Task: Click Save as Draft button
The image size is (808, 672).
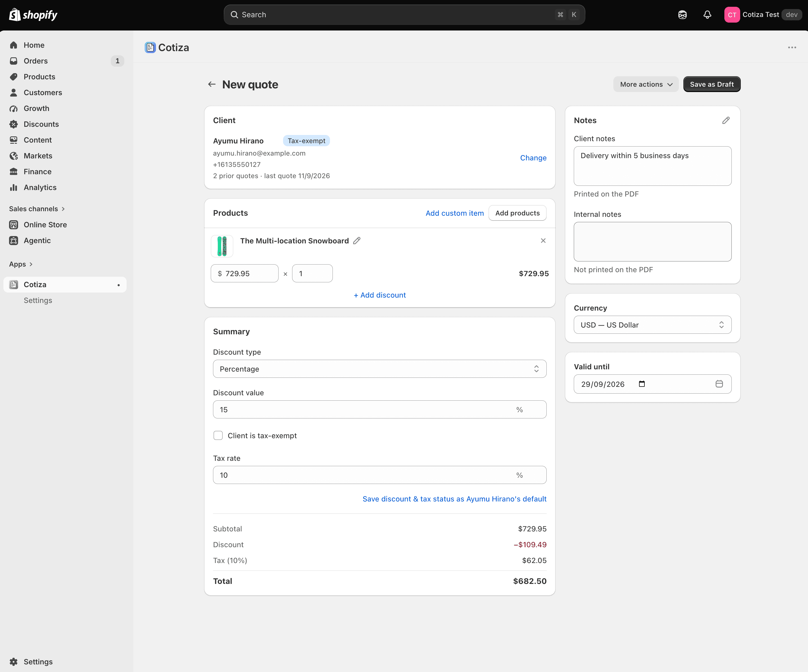Action: [712, 84]
